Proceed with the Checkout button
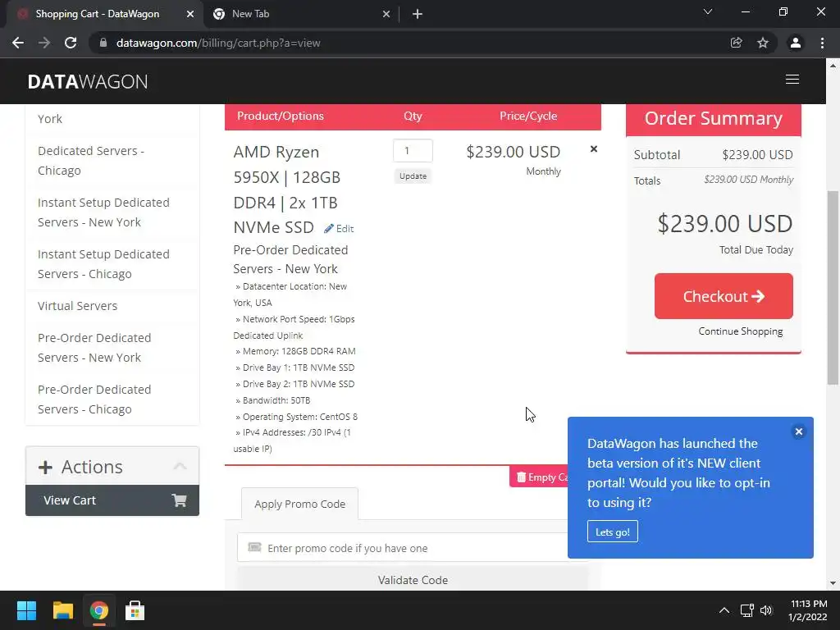840x630 pixels. pos(724,296)
